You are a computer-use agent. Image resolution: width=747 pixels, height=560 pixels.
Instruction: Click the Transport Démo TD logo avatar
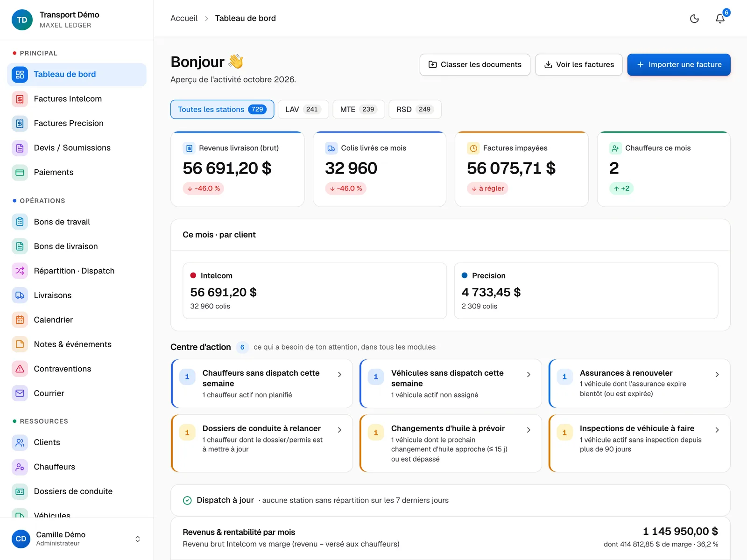click(22, 20)
